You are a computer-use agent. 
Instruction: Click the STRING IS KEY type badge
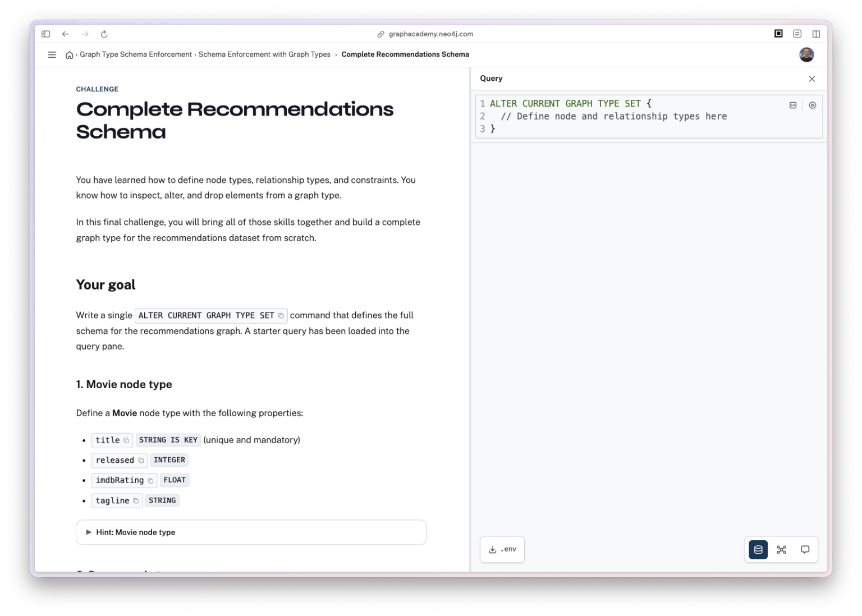(168, 440)
